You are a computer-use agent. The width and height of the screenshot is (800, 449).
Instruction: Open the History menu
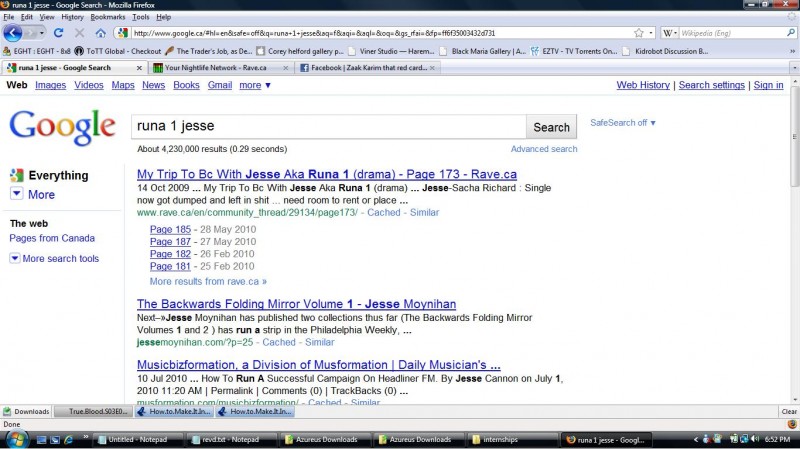72,17
